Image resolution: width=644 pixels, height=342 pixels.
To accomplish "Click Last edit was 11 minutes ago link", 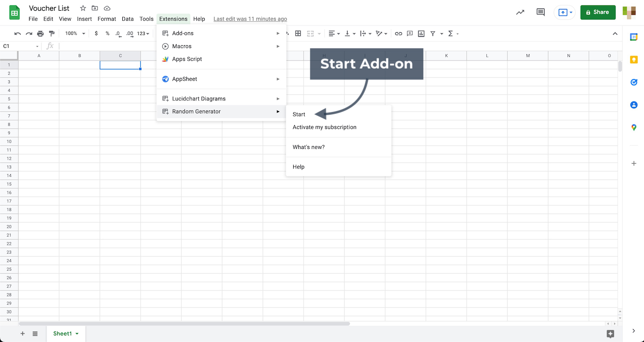I will click(250, 19).
